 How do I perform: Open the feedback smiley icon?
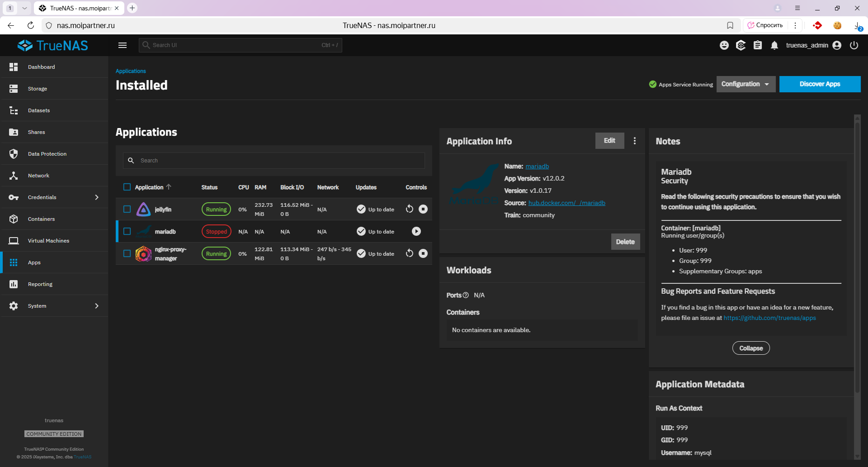[724, 45]
